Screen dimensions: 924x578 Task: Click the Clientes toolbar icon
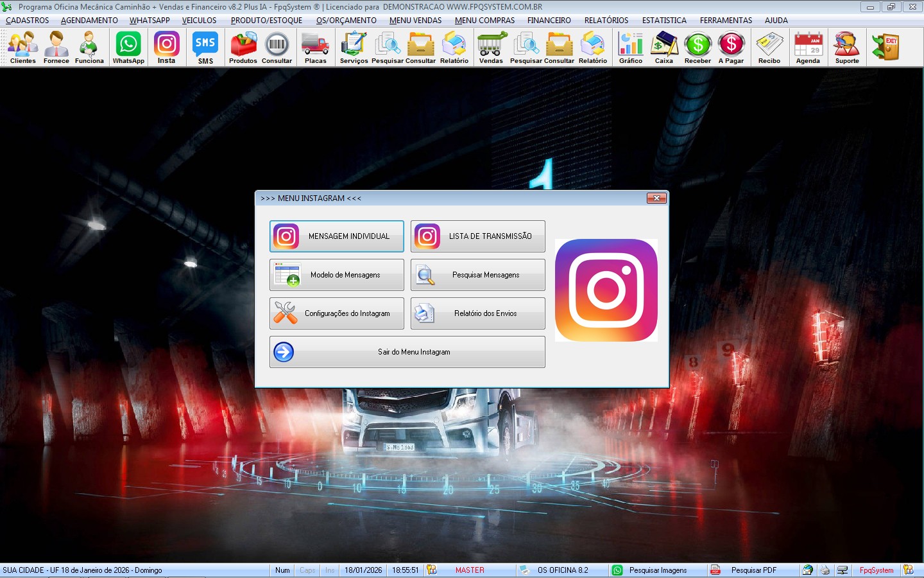(x=23, y=48)
